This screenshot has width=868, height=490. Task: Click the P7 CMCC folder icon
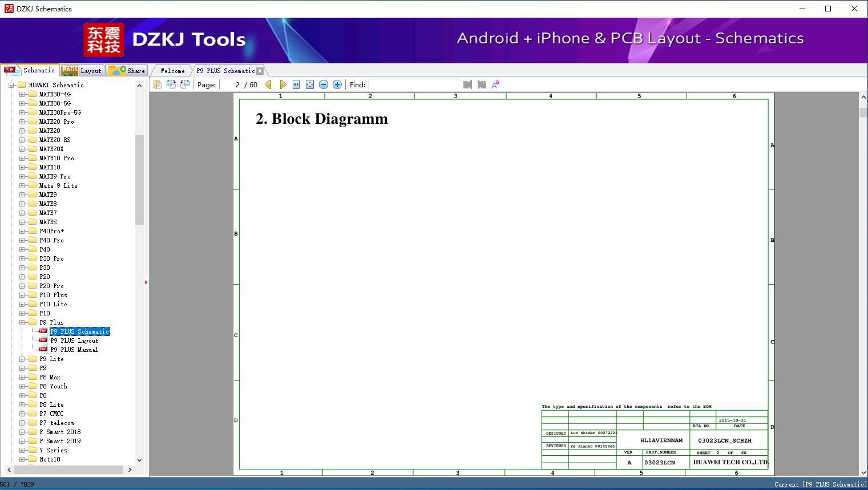[33, 414]
